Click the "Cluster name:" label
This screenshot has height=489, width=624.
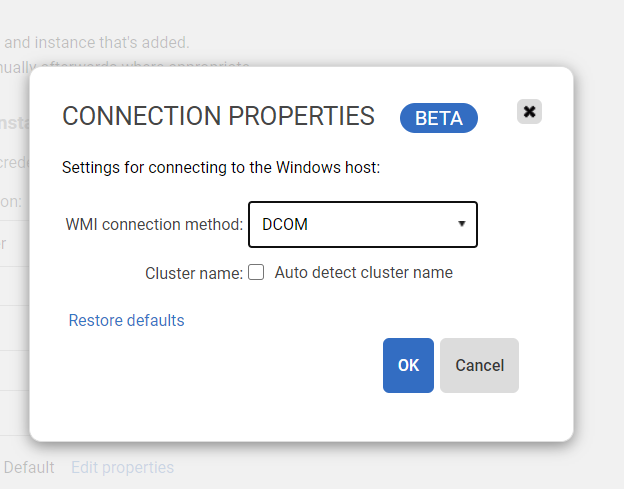pos(194,273)
